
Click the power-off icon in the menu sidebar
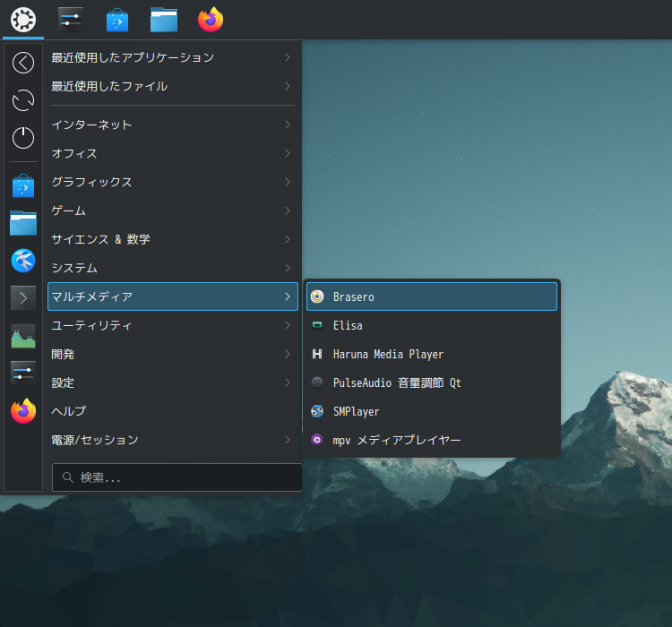(23, 138)
